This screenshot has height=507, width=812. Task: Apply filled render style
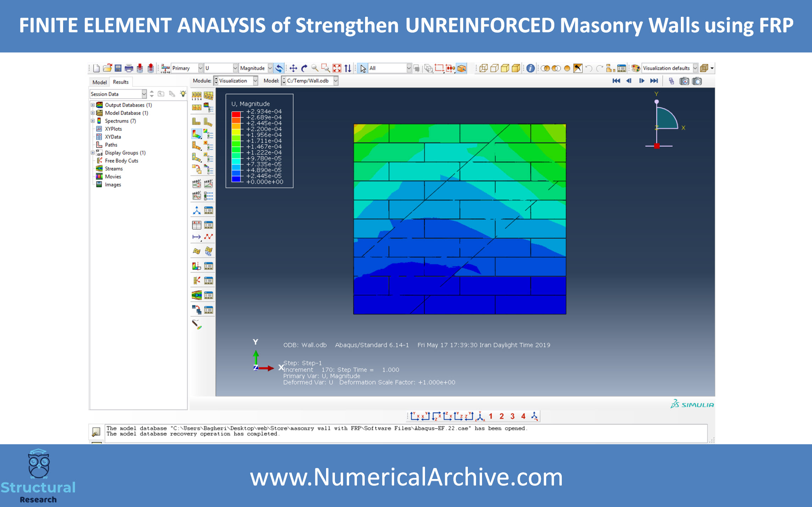pyautogui.click(x=505, y=68)
